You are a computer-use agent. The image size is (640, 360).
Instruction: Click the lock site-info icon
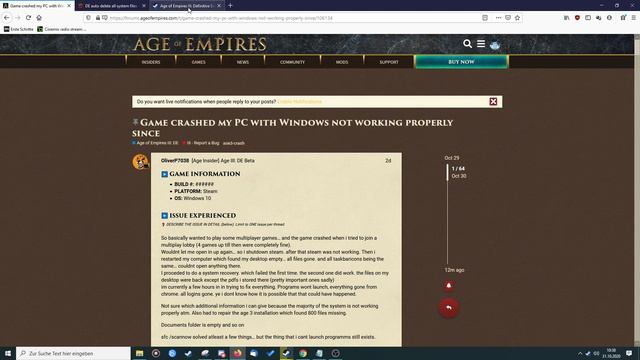(x=98, y=18)
